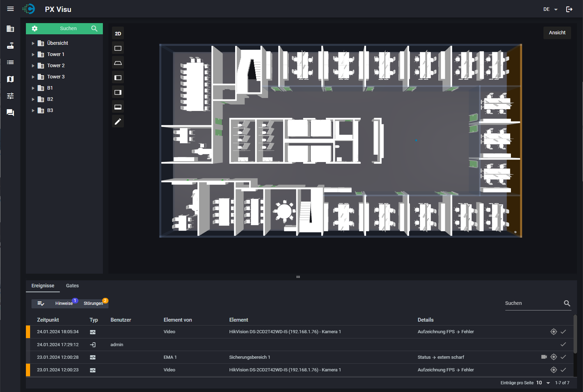This screenshot has height=392, width=583.
Task: Open the list view sidebar icon
Action: coord(10,62)
